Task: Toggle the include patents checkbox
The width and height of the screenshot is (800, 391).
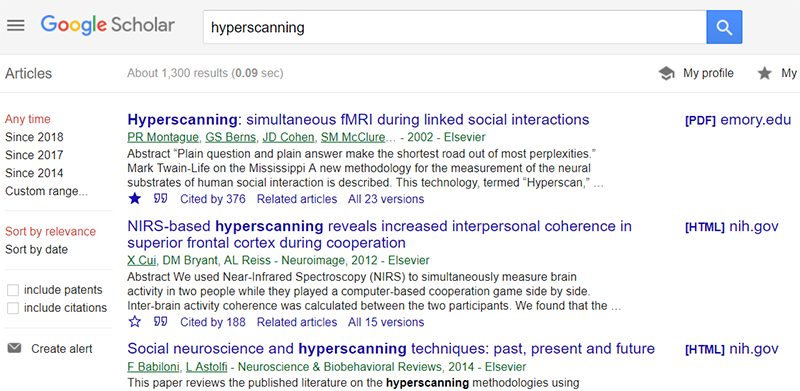Action: coord(13,290)
